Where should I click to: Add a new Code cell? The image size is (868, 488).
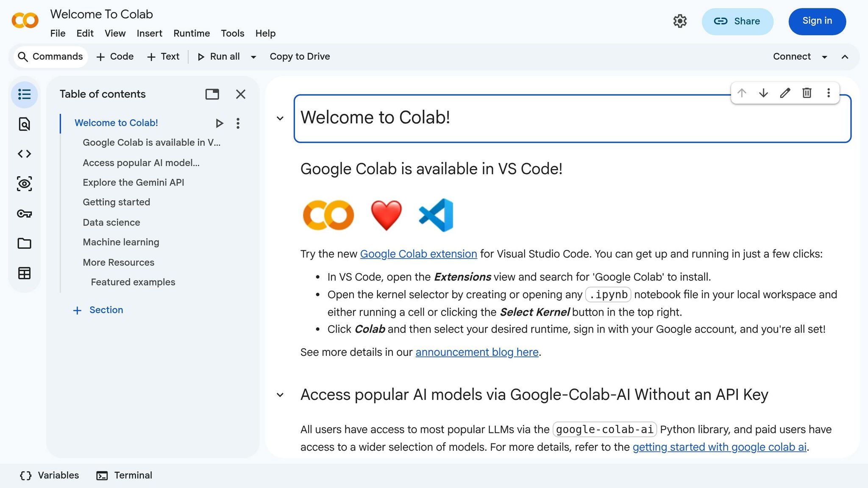pos(115,57)
